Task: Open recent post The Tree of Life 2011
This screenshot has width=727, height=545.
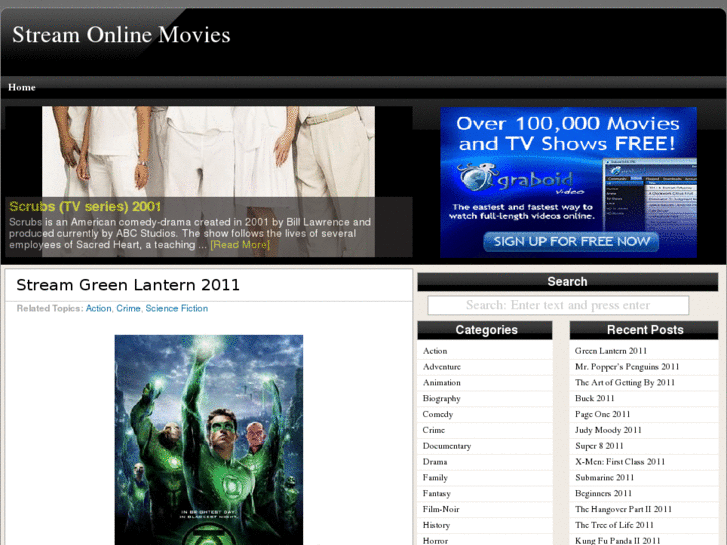Action: coord(614,525)
